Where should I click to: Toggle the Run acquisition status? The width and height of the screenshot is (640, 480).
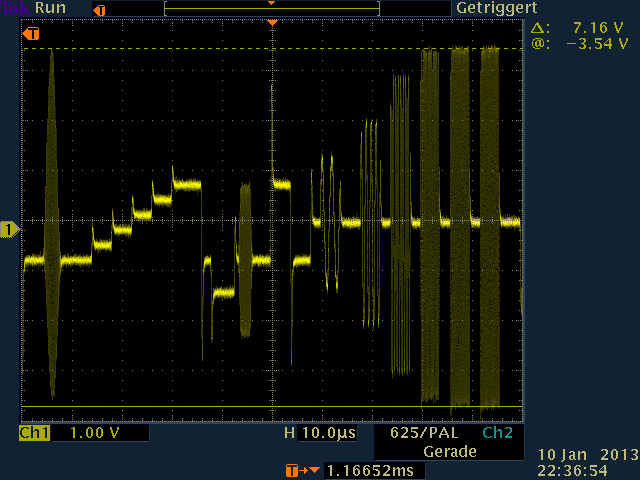50,8
